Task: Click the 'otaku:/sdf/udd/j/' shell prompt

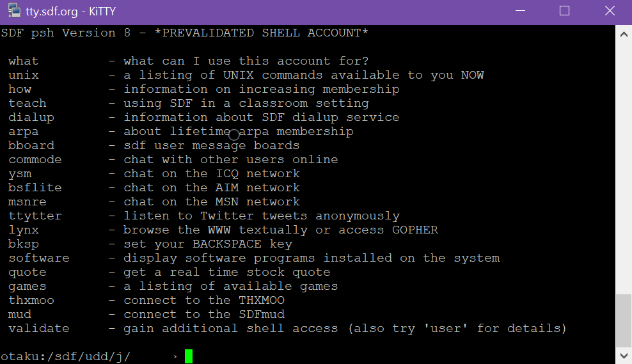Action: [65, 356]
